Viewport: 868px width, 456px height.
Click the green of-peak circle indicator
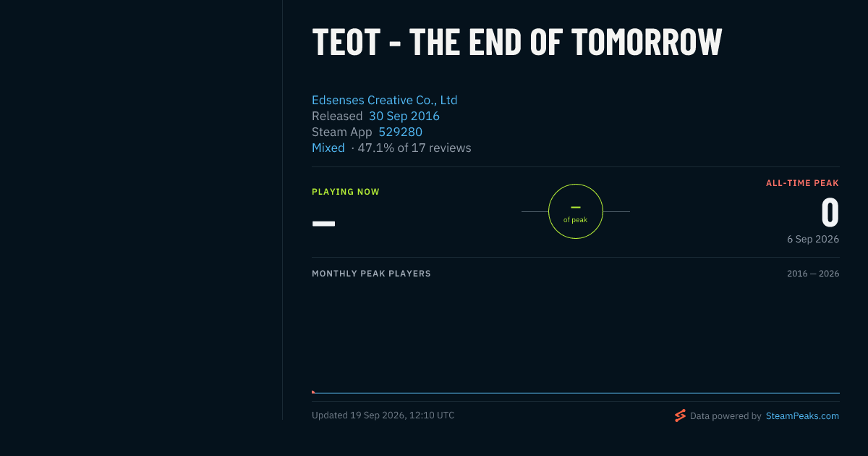coord(576,211)
